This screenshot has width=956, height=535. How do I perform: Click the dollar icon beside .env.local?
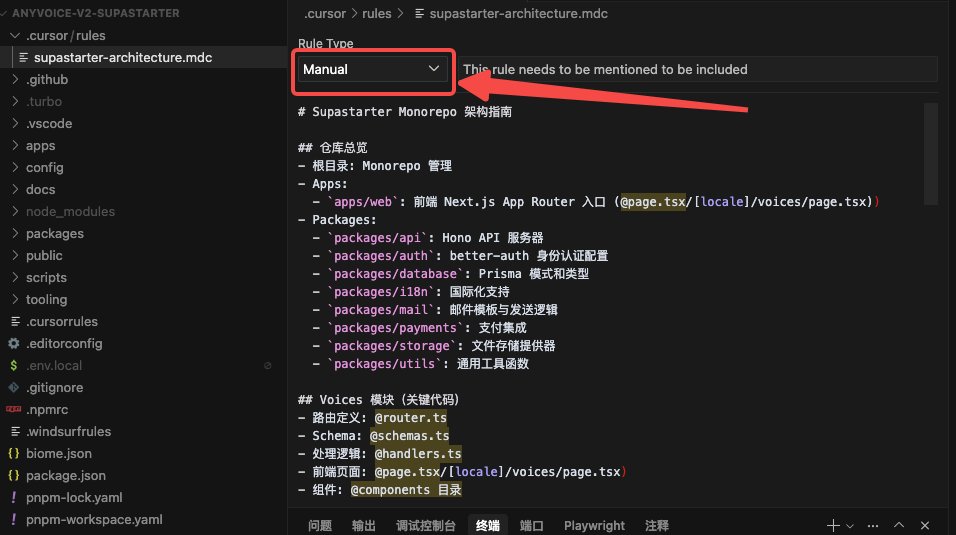(x=14, y=365)
